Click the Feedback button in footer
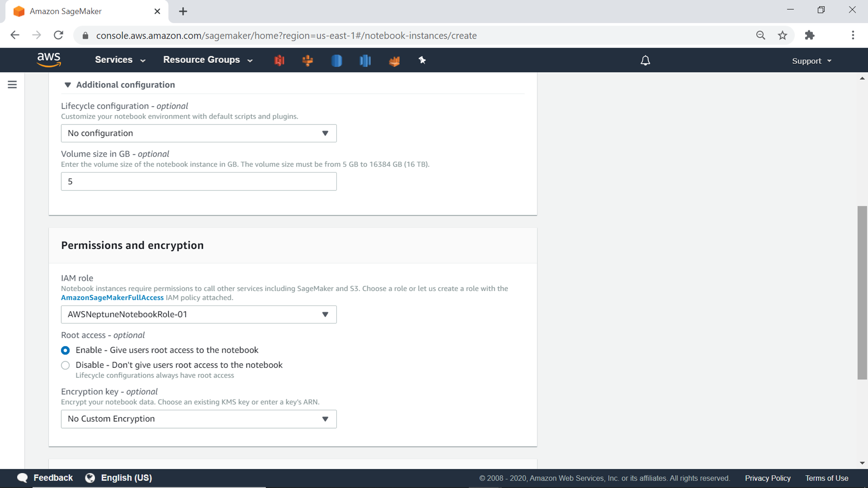The height and width of the screenshot is (488, 868). point(45,478)
